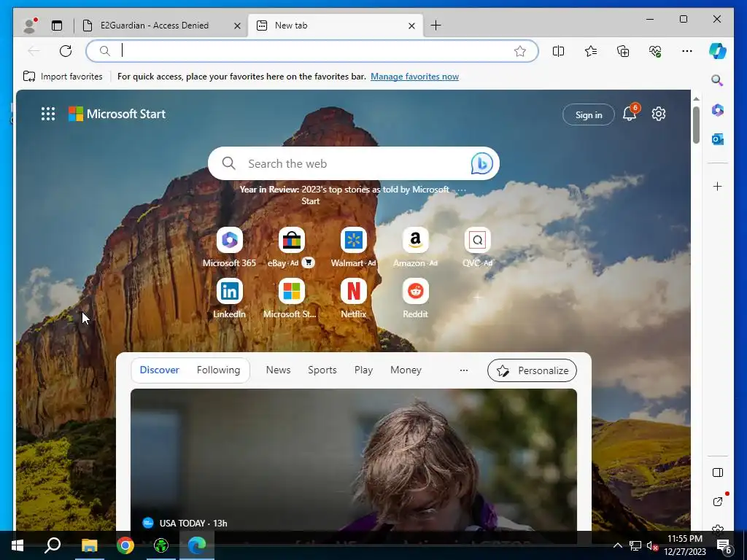Image resolution: width=747 pixels, height=560 pixels.
Task: Open the Microsoft Start quick link tile
Action: [x=291, y=298]
